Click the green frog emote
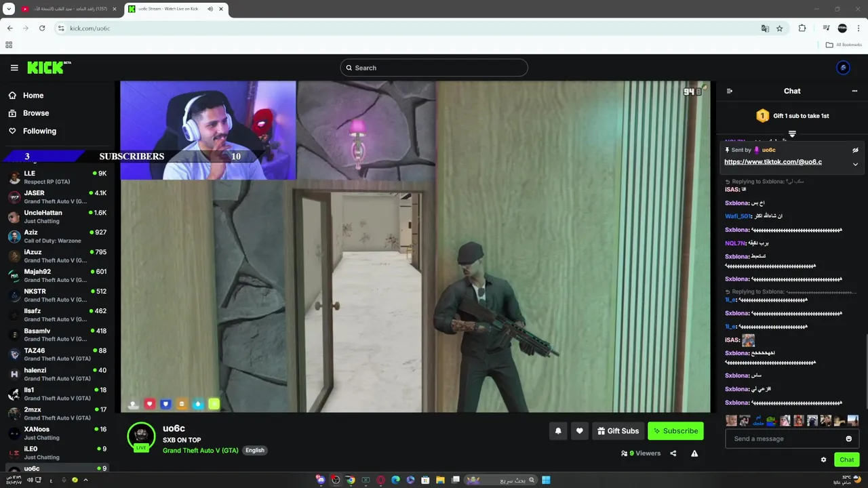The height and width of the screenshot is (488, 868). [x=771, y=421]
